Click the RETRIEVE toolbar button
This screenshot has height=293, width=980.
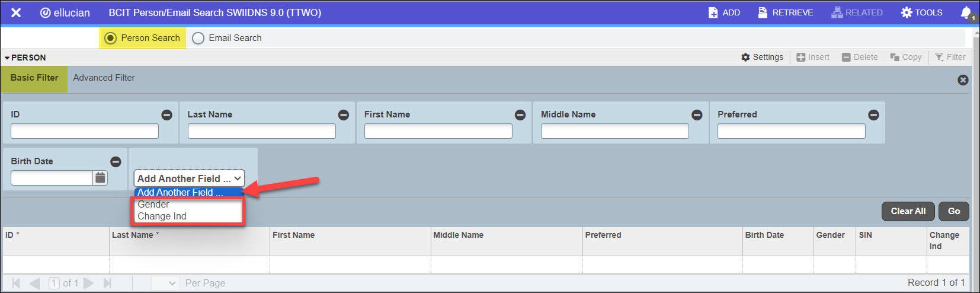(x=786, y=12)
